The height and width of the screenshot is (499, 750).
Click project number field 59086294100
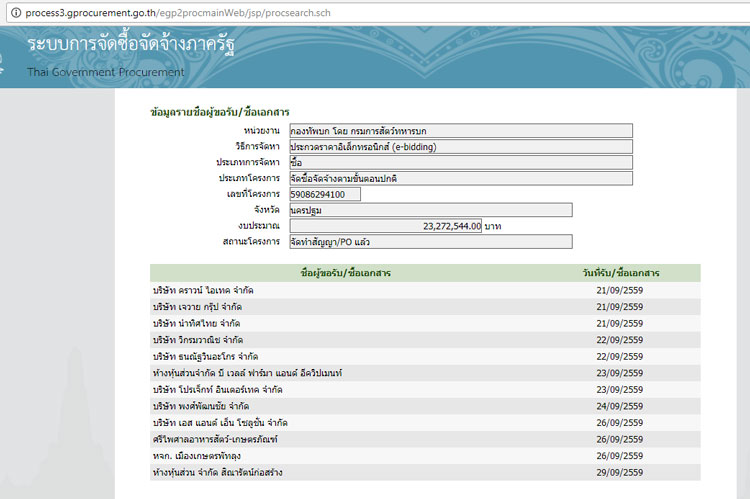coord(324,194)
